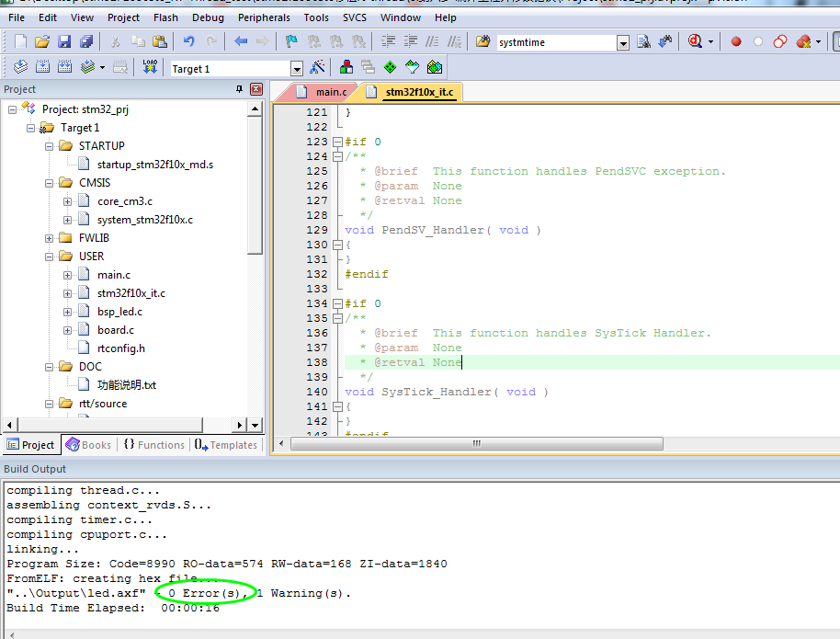Open the Target 1 selection dropdown
This screenshot has height=639, width=840.
(297, 69)
